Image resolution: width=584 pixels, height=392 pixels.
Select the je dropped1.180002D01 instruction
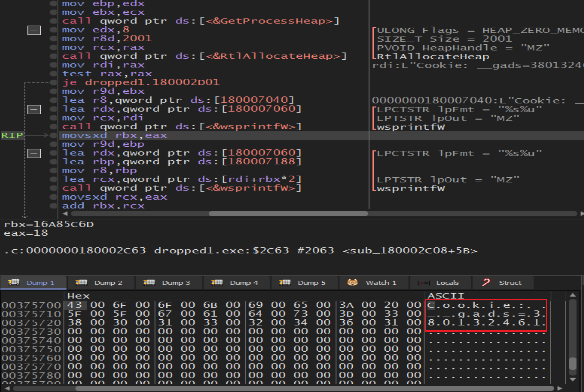[140, 82]
